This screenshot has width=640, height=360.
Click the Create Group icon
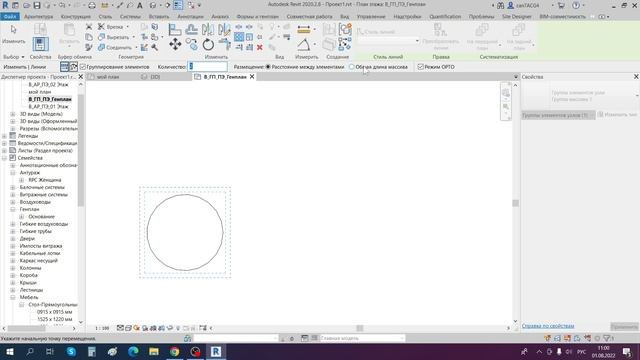point(345,29)
